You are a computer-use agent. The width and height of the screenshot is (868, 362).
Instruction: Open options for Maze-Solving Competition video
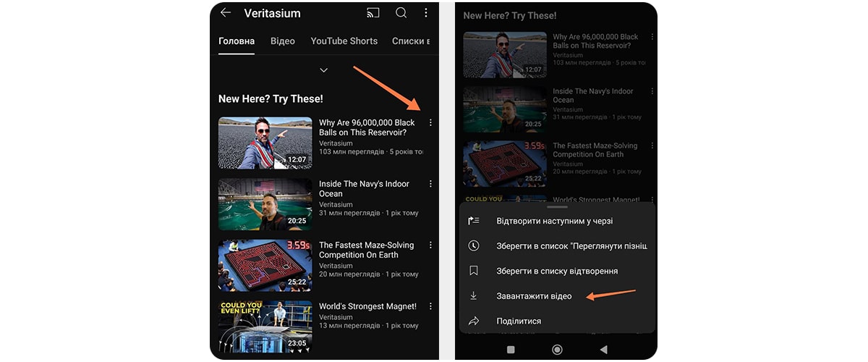430,245
